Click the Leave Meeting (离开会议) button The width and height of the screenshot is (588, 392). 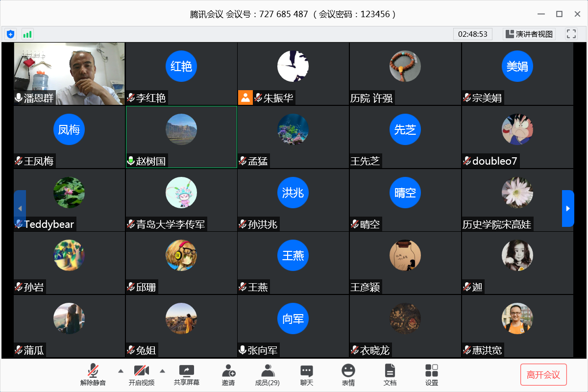tap(543, 375)
